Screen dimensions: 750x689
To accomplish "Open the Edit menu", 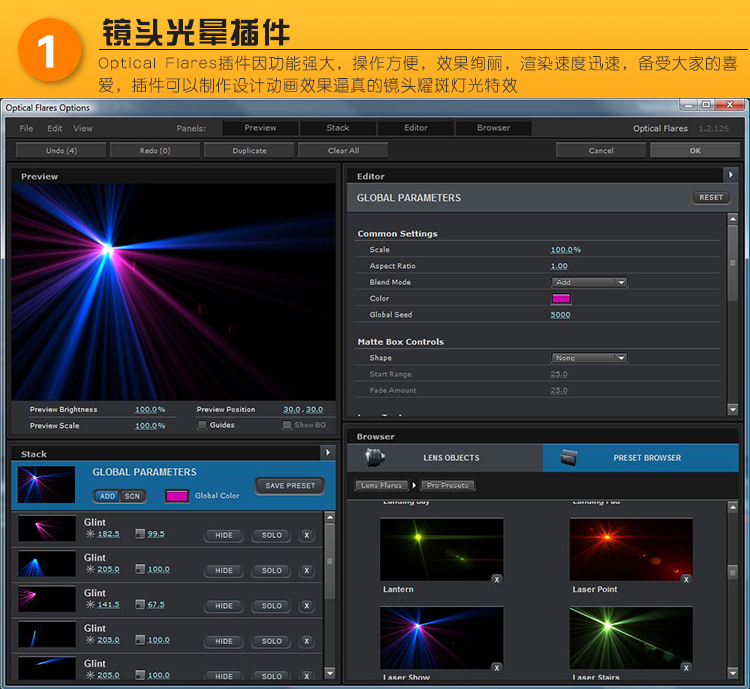I will (x=55, y=128).
